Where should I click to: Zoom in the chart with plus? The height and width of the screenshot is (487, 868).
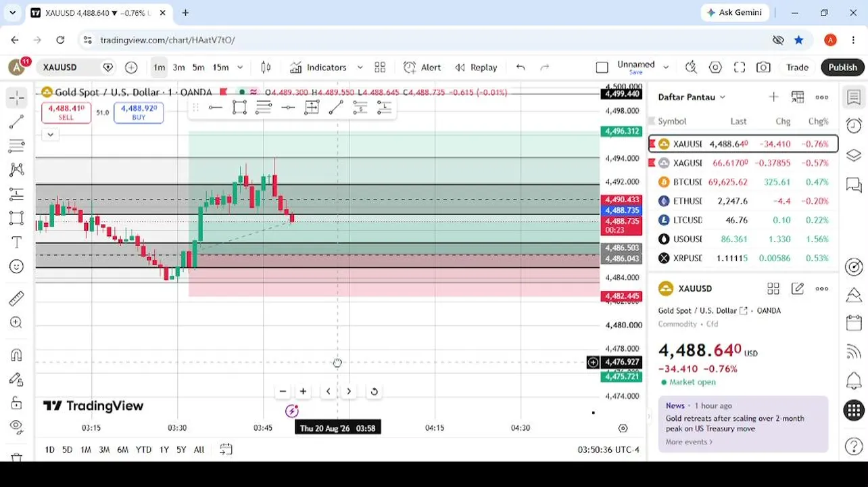(303, 391)
